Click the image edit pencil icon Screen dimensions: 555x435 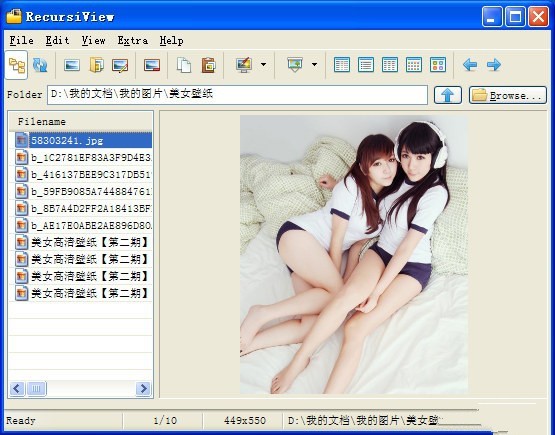(120, 65)
